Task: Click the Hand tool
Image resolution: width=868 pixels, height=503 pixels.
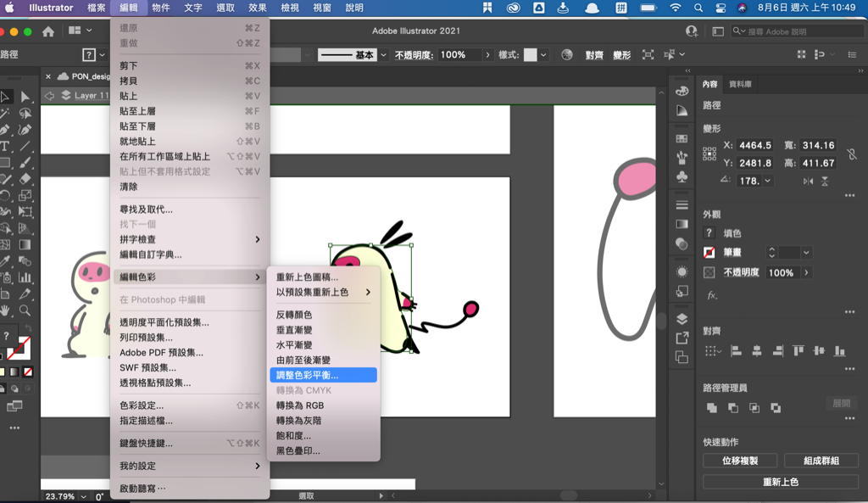Action: point(5,310)
